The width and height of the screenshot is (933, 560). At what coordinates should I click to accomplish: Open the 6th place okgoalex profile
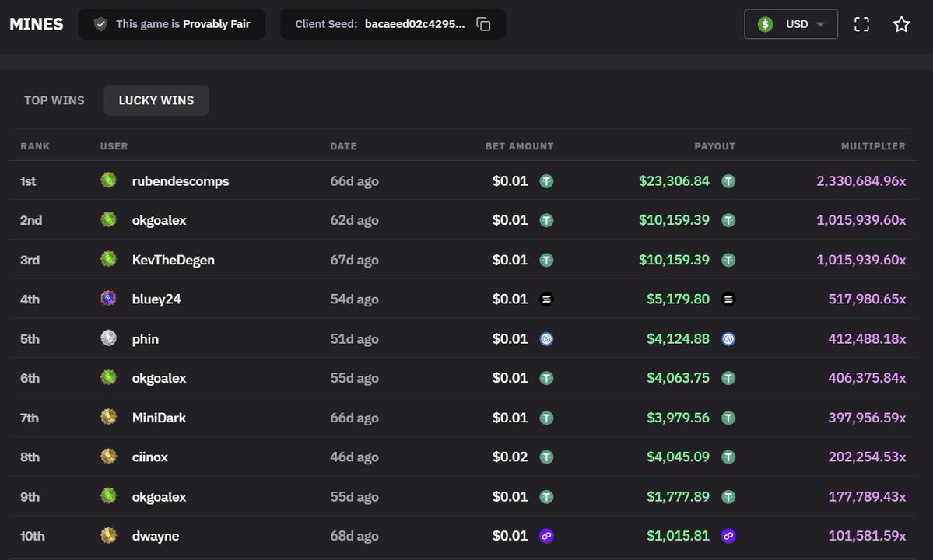point(159,378)
